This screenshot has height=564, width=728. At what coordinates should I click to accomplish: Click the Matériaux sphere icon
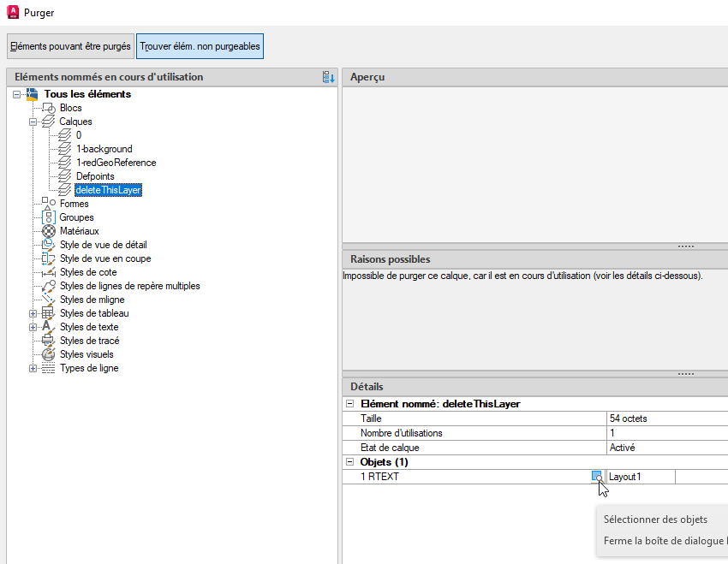(47, 231)
